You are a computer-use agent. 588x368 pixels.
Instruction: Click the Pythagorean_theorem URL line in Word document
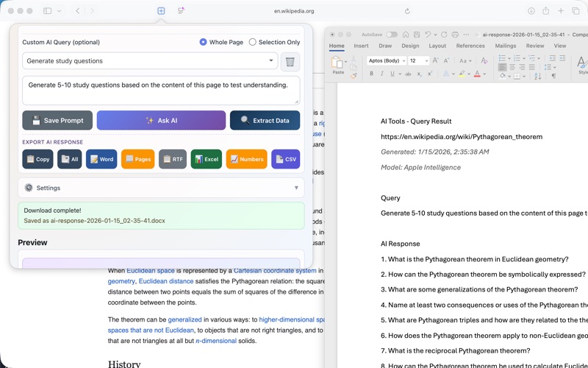(x=462, y=137)
